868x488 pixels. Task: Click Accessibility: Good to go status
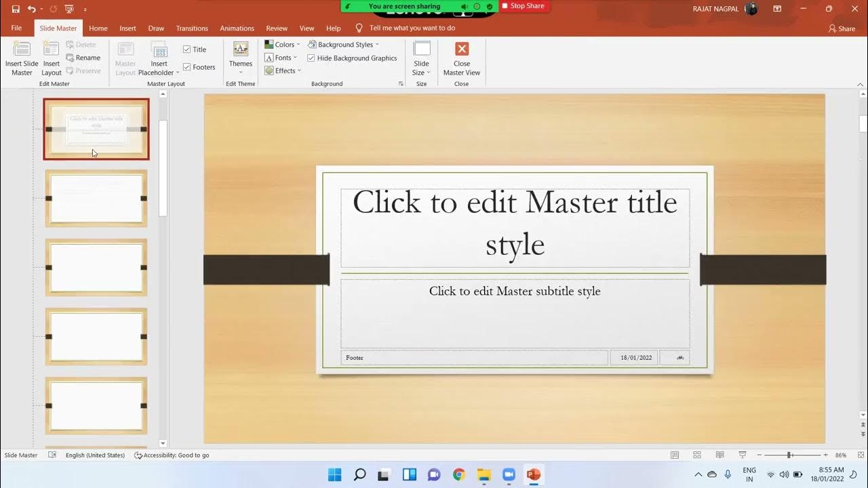pyautogui.click(x=172, y=455)
